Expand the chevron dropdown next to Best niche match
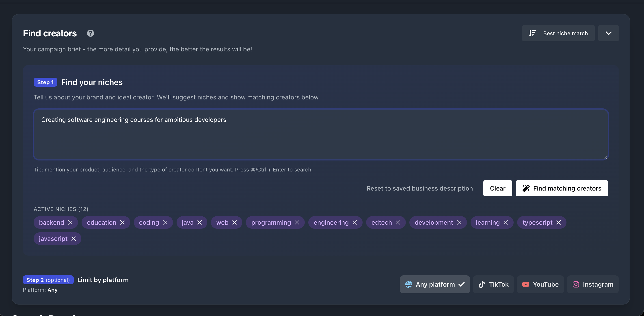This screenshot has width=644, height=316. click(609, 33)
